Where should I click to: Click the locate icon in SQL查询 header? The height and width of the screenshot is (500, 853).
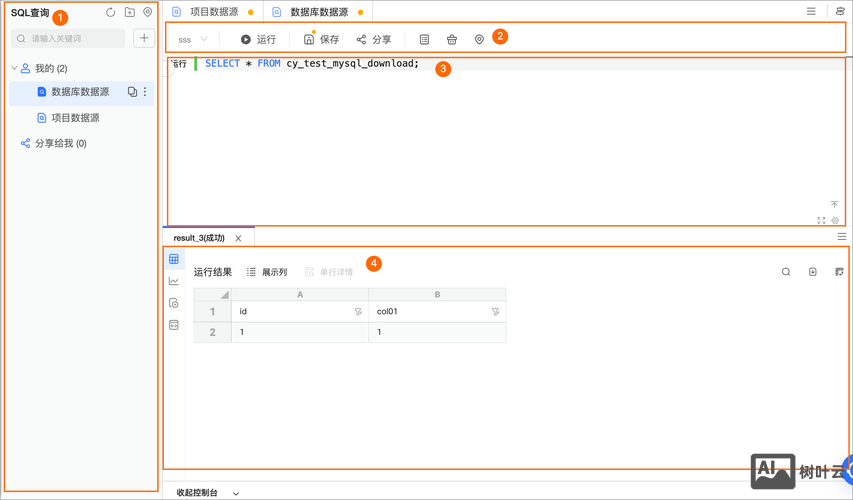click(x=147, y=12)
